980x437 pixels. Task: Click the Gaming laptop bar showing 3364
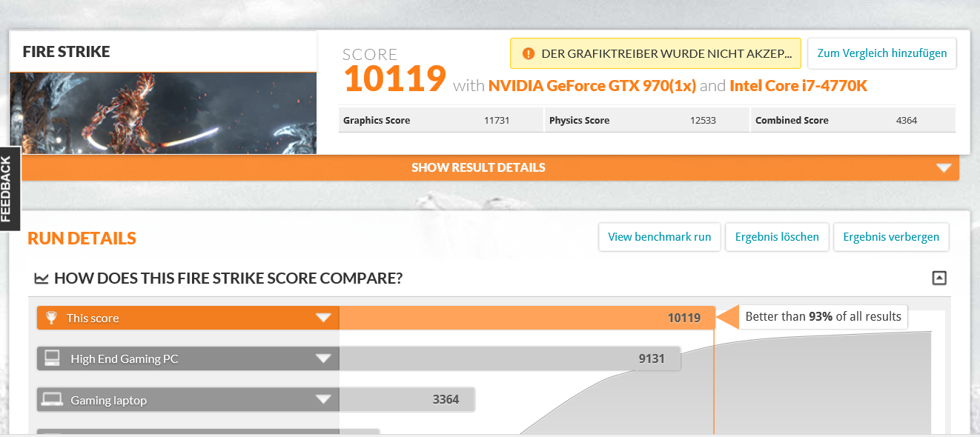(x=407, y=400)
